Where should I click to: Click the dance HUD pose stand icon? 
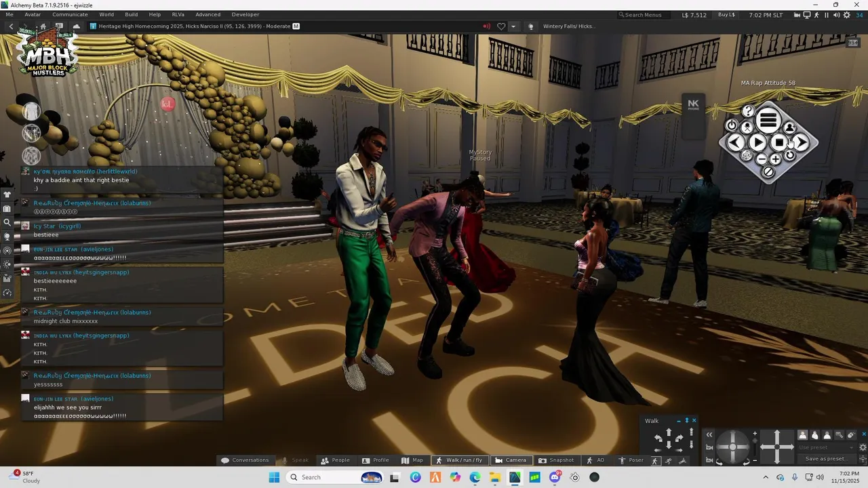click(x=747, y=127)
